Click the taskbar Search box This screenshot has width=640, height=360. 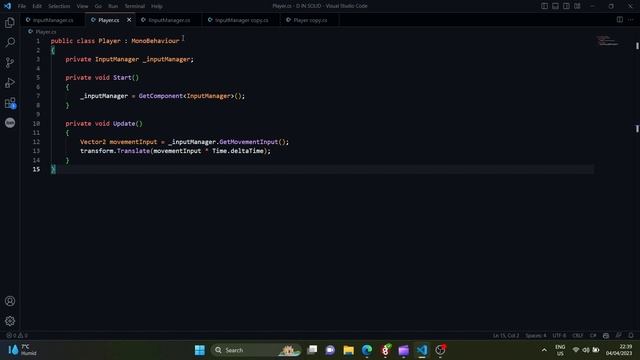coord(256,350)
